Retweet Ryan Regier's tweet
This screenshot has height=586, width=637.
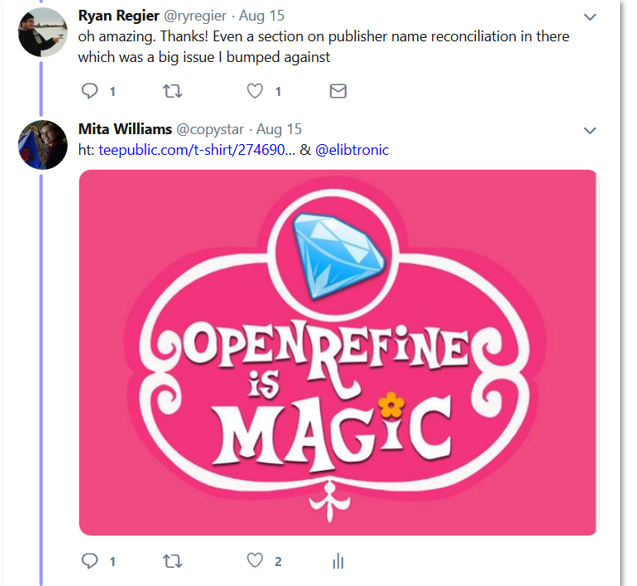click(172, 91)
